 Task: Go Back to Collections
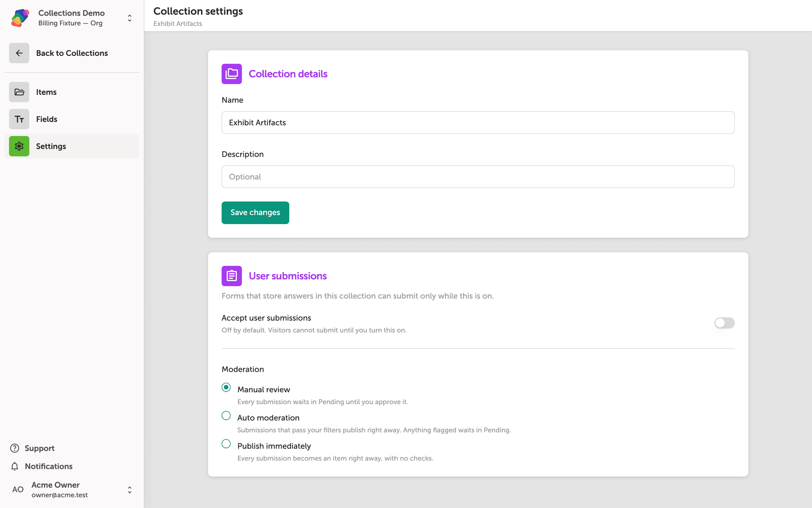point(72,53)
